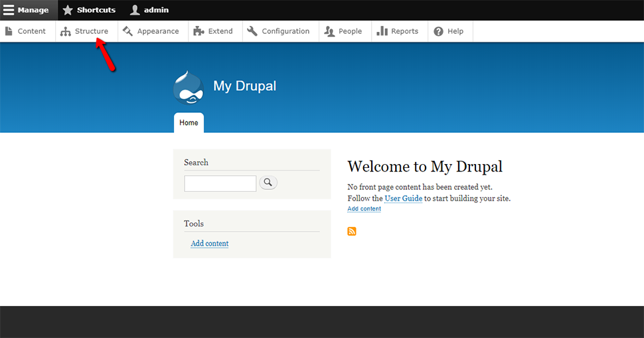
Task: Open the admin account label
Action: [x=156, y=10]
